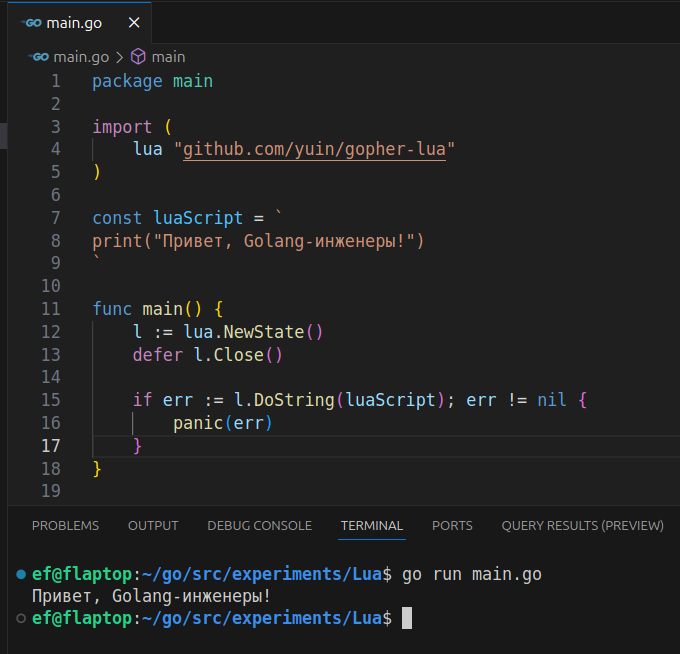The height and width of the screenshot is (654, 680).
Task: Click line number 1 in gutter
Action: point(56,81)
